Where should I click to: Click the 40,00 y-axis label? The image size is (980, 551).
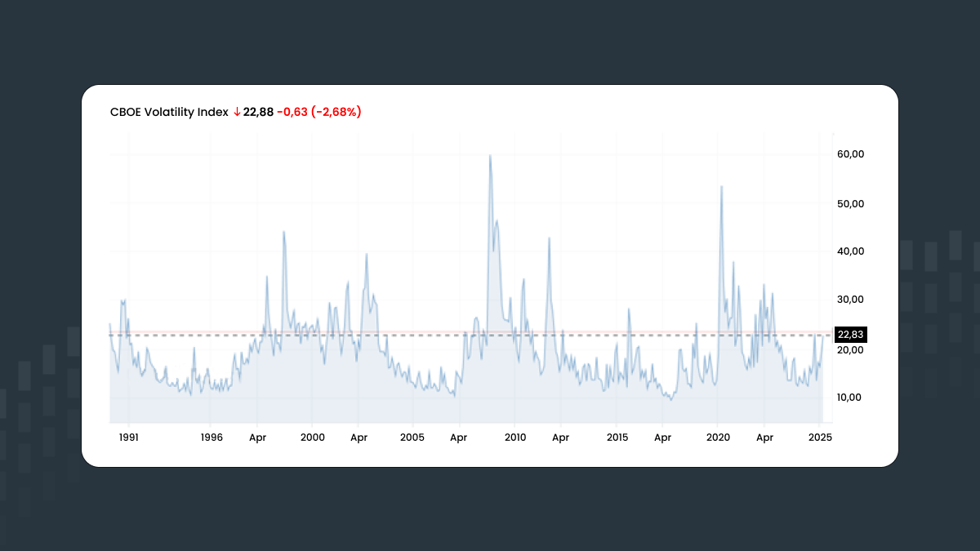click(x=851, y=251)
